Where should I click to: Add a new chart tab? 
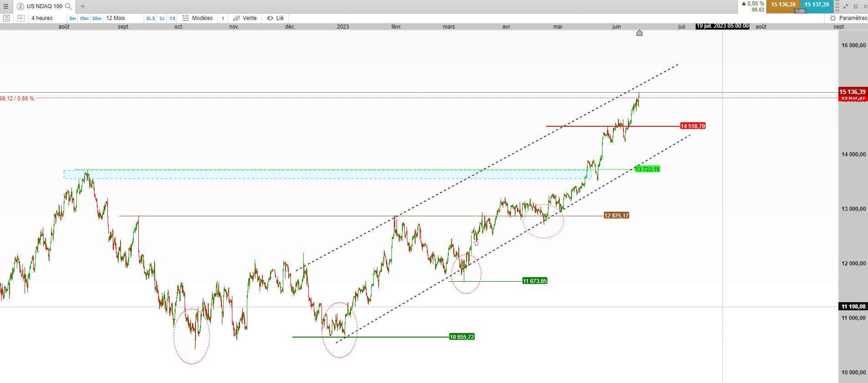point(83,6)
